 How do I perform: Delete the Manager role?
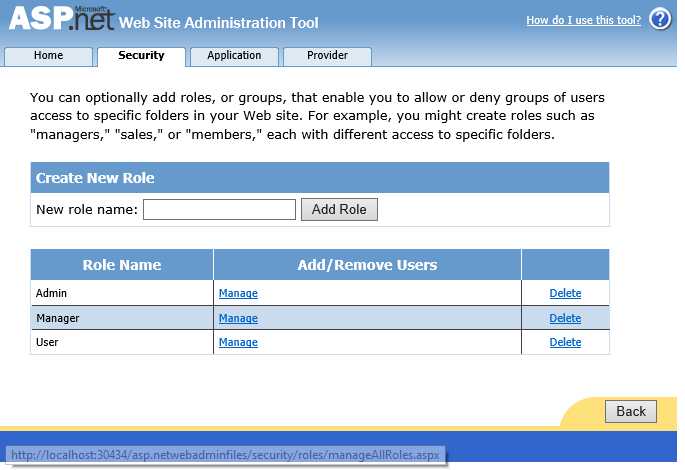[565, 318]
